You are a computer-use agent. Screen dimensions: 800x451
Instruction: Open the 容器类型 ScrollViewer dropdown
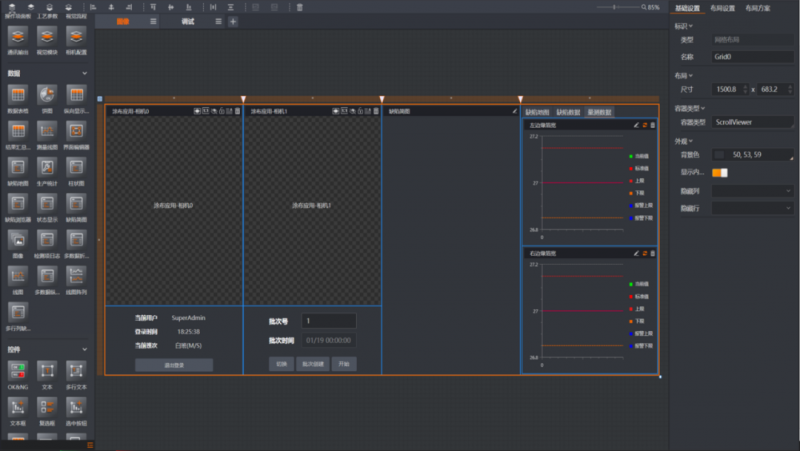click(x=753, y=122)
